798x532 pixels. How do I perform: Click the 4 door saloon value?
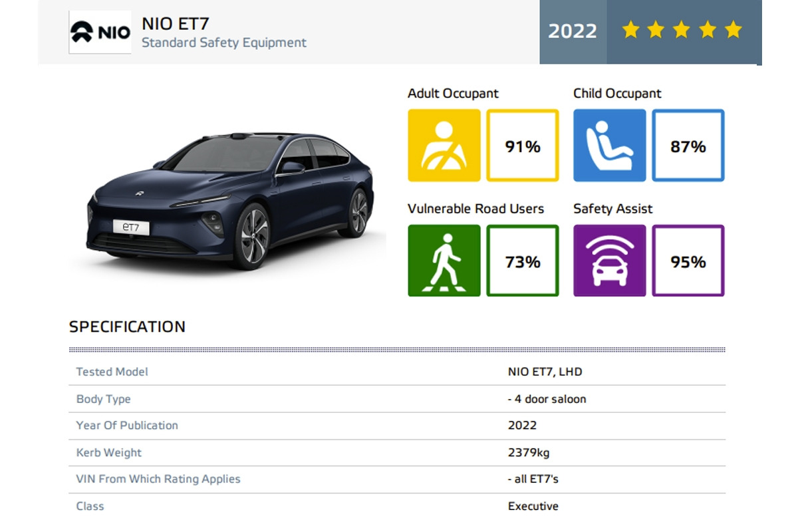point(547,399)
